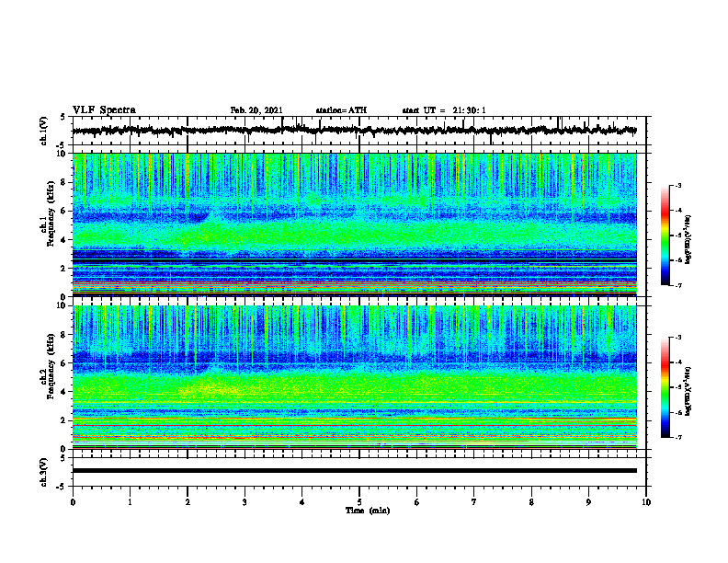Click the 8 tick on the Time axis

(x=531, y=502)
